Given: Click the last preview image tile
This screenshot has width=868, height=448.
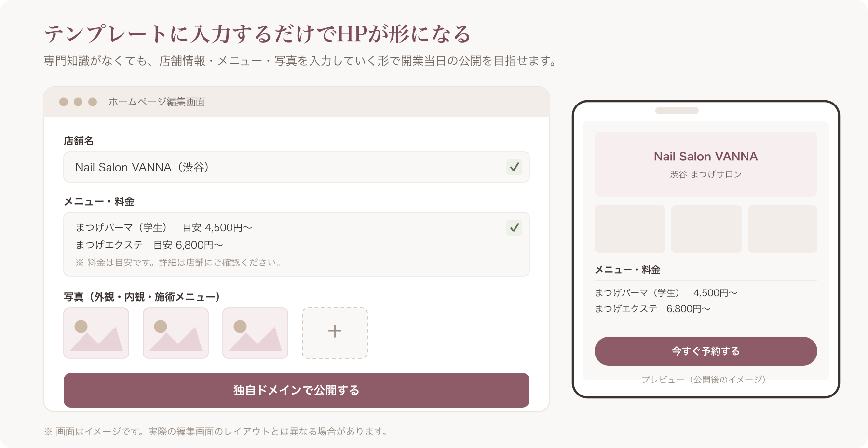Looking at the screenshot, I should (x=783, y=229).
